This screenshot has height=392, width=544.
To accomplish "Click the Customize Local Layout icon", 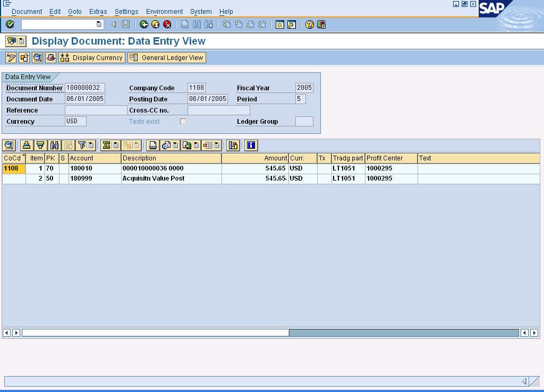I will 321,24.
